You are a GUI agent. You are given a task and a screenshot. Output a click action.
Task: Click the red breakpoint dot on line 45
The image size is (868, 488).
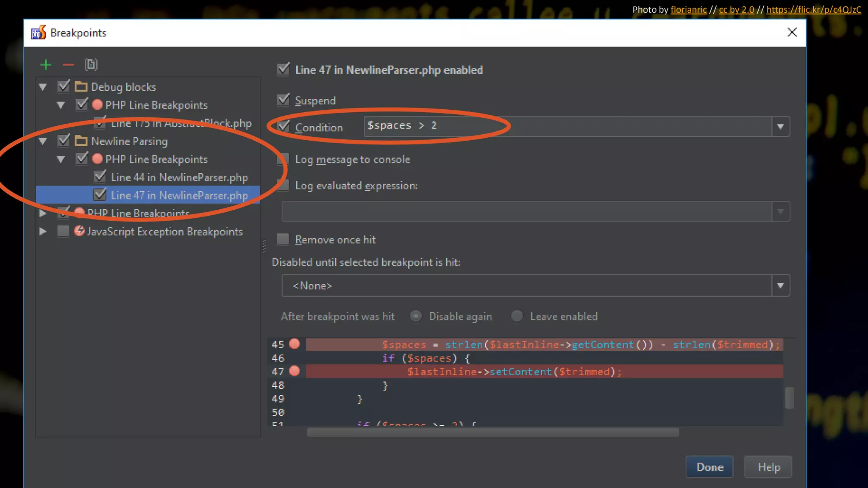tap(294, 344)
